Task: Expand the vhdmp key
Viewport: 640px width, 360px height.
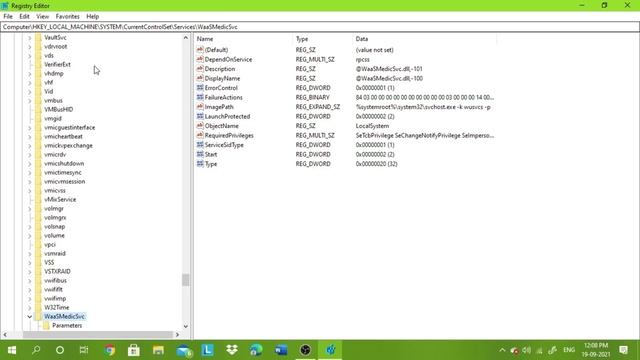Action: (29, 73)
